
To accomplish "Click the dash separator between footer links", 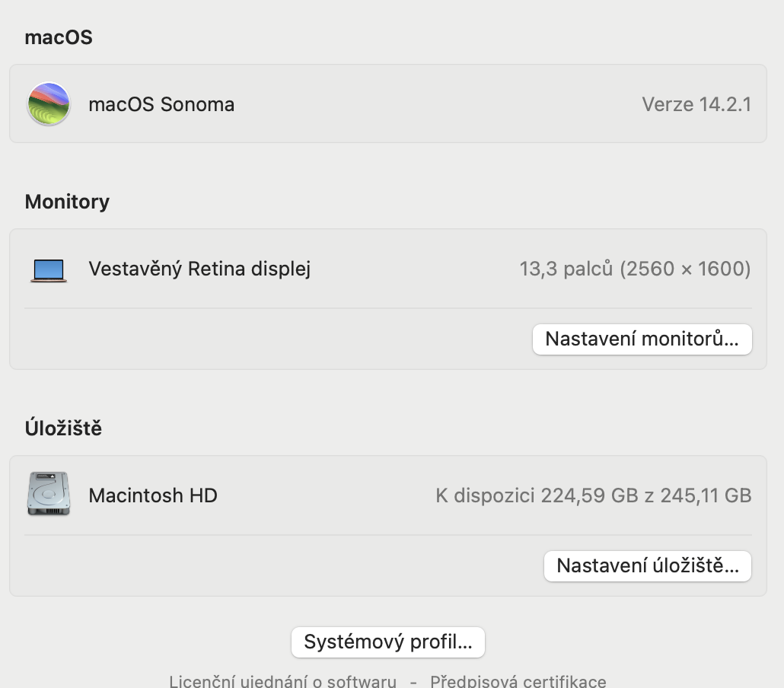I will click(413, 681).
